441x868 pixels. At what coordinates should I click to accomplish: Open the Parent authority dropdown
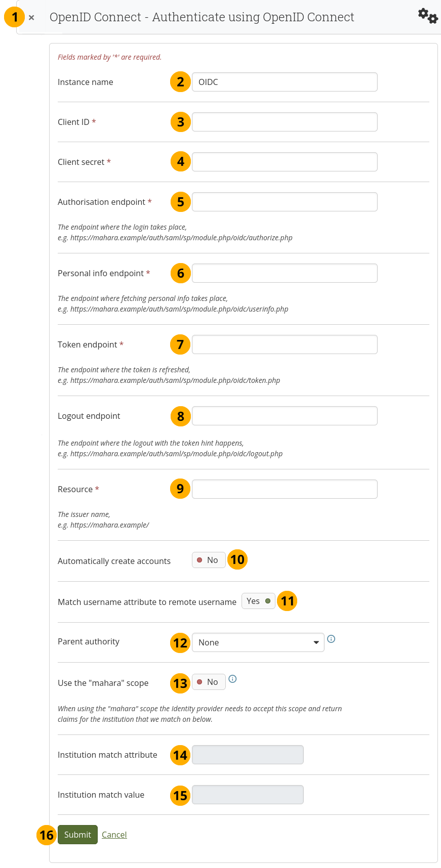click(x=258, y=642)
